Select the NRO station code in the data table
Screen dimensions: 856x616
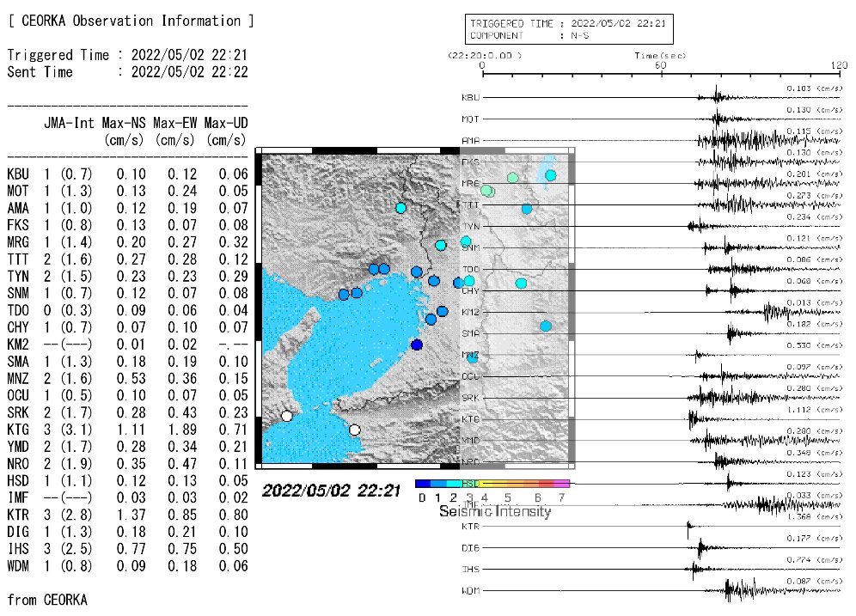pyautogui.click(x=18, y=464)
